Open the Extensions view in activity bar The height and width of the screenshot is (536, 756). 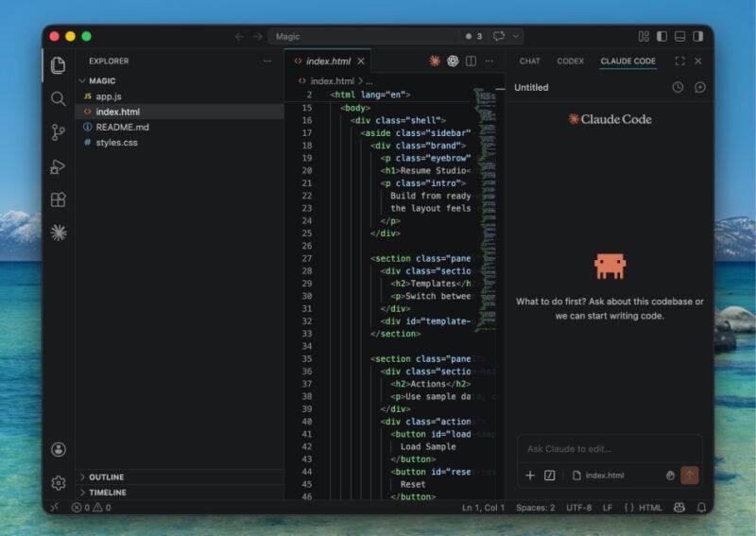click(x=59, y=199)
